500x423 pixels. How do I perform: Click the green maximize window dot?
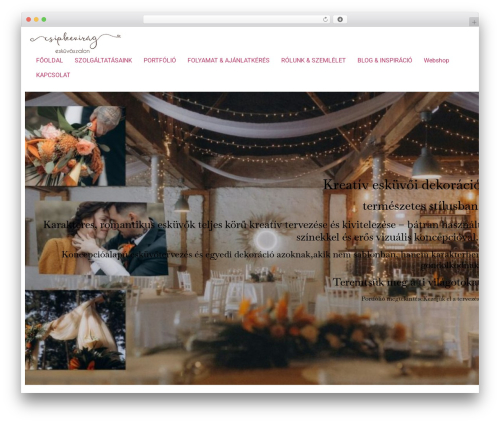point(44,20)
